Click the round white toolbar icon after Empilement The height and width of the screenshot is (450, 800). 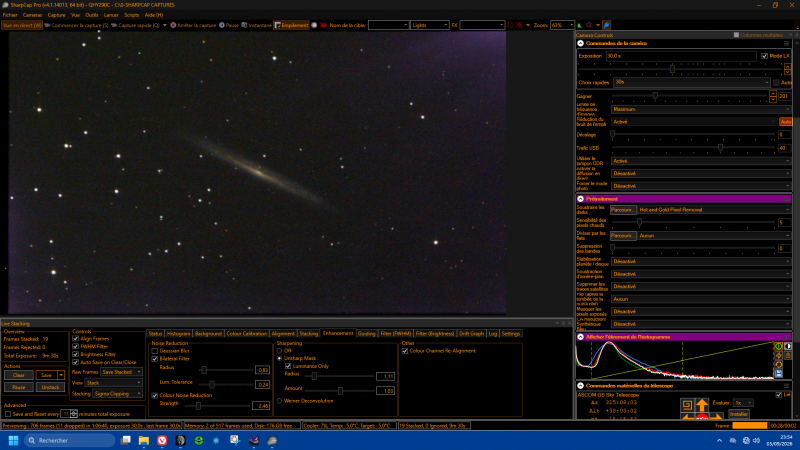pos(314,25)
